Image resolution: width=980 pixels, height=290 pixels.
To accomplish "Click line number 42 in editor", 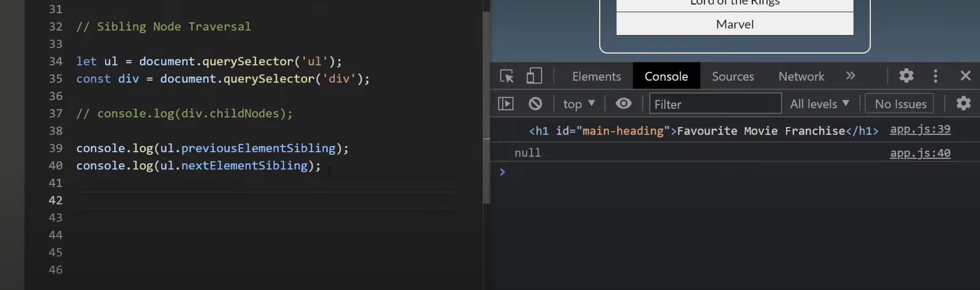I will coord(56,200).
